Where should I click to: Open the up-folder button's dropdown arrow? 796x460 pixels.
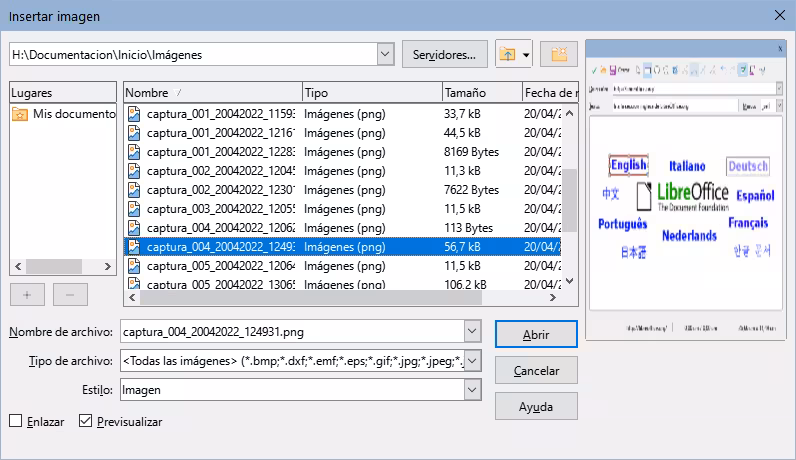click(526, 55)
